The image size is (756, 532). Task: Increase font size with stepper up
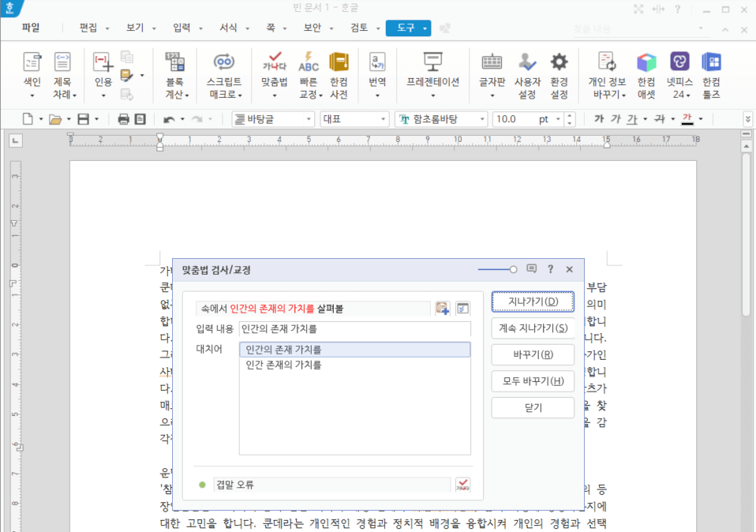pyautogui.click(x=570, y=115)
